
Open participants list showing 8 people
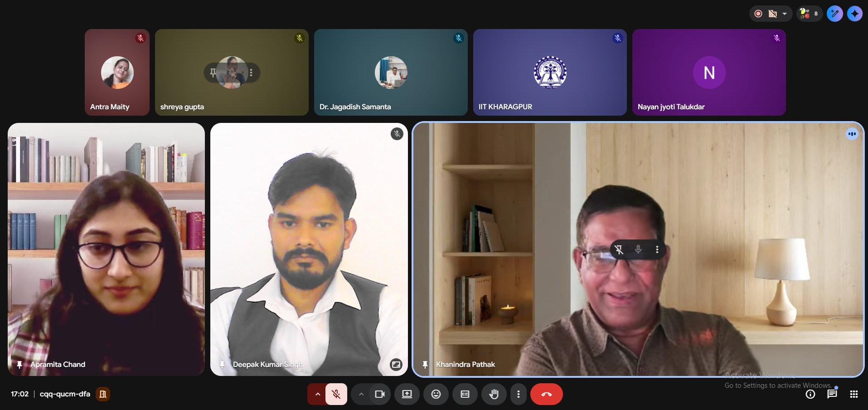coord(809,14)
